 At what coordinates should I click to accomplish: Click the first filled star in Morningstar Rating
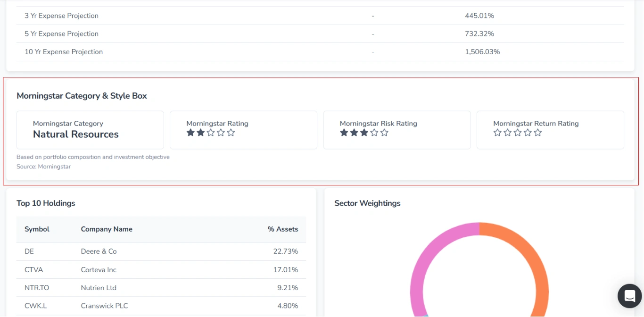point(190,133)
